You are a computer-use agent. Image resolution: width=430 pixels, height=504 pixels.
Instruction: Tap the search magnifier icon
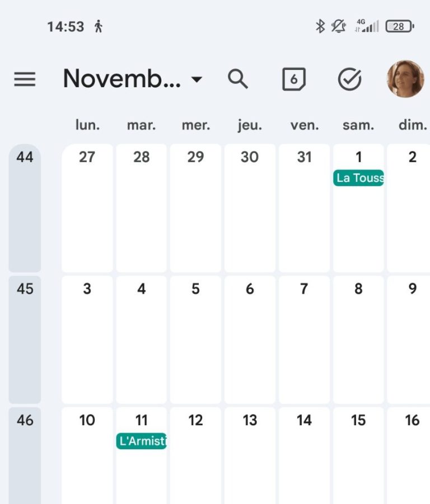237,80
